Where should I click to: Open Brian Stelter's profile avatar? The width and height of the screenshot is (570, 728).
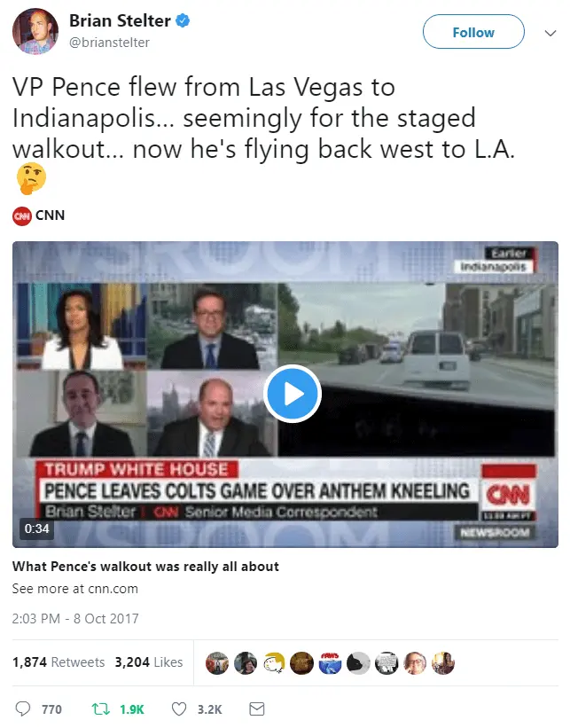35,31
